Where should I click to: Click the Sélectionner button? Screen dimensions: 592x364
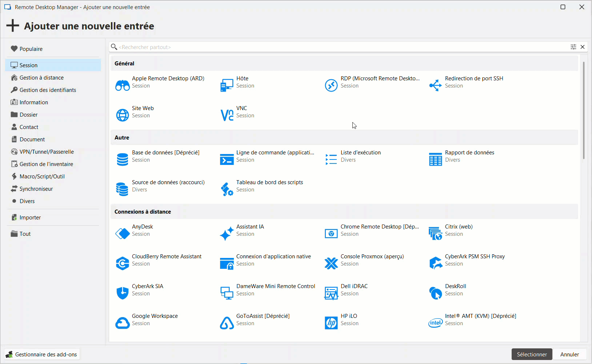532,354
